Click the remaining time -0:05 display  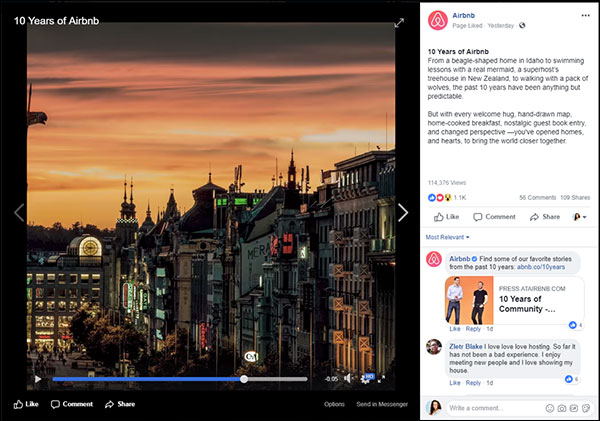[331, 379]
